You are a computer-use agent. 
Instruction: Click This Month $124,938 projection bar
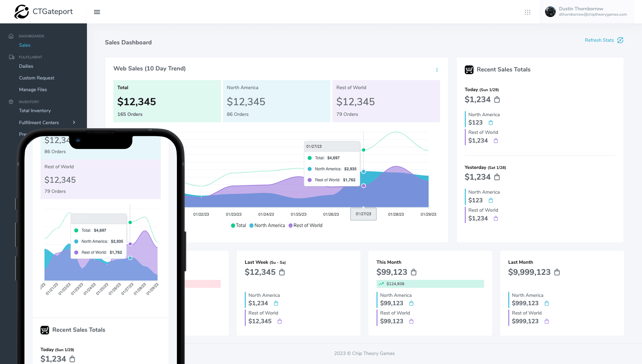(x=430, y=284)
